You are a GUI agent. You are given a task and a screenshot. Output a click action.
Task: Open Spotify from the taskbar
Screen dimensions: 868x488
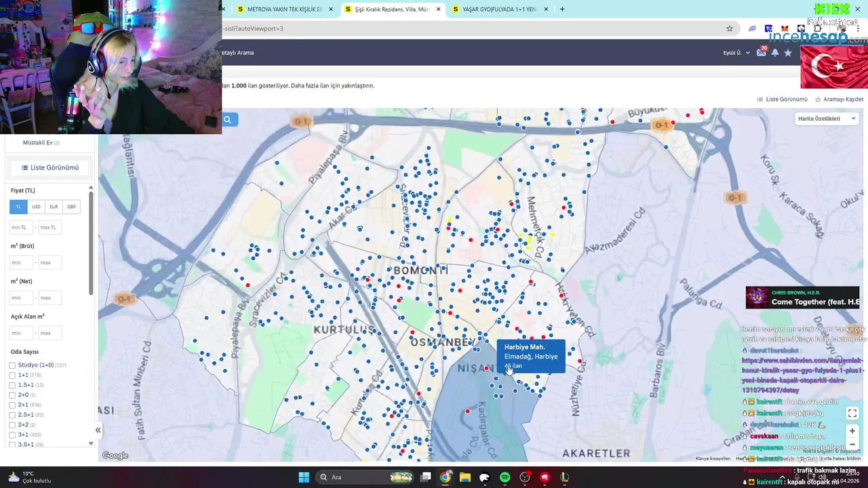point(505,477)
